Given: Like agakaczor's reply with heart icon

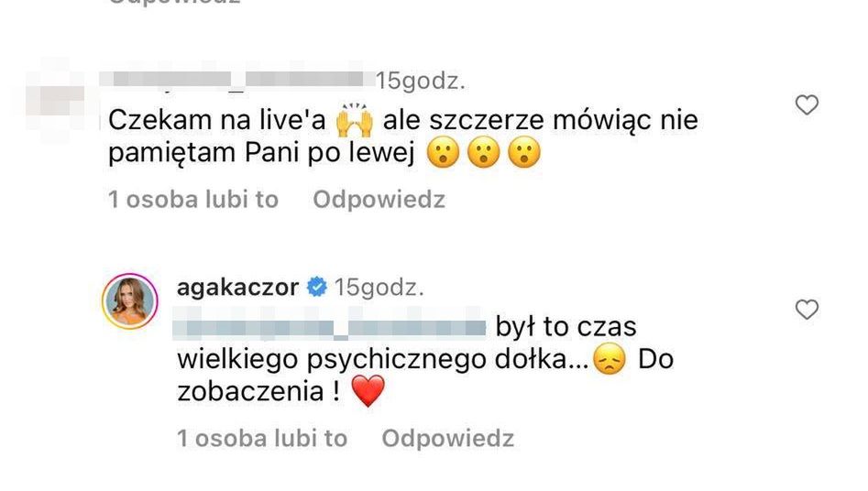Looking at the screenshot, I should pyautogui.click(x=807, y=310).
